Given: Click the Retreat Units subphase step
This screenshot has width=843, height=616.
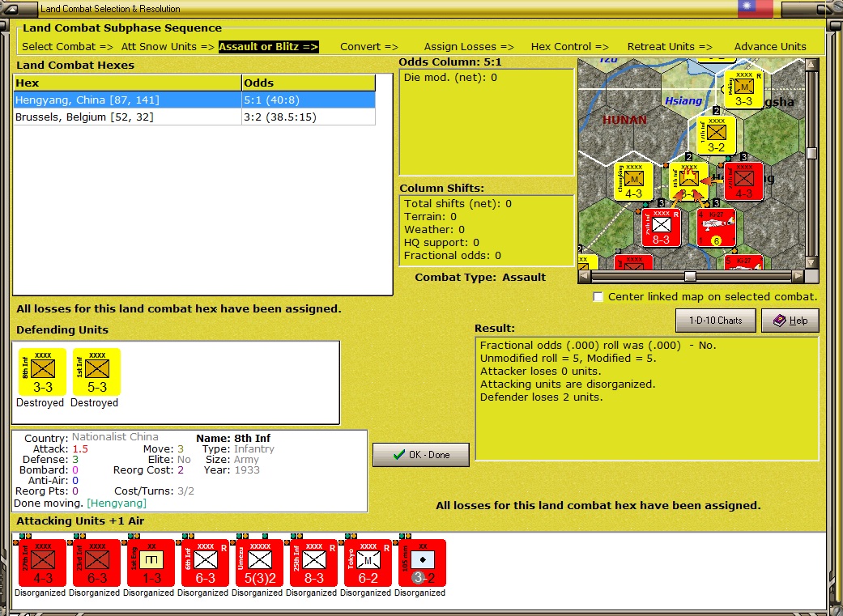Looking at the screenshot, I should tap(670, 47).
